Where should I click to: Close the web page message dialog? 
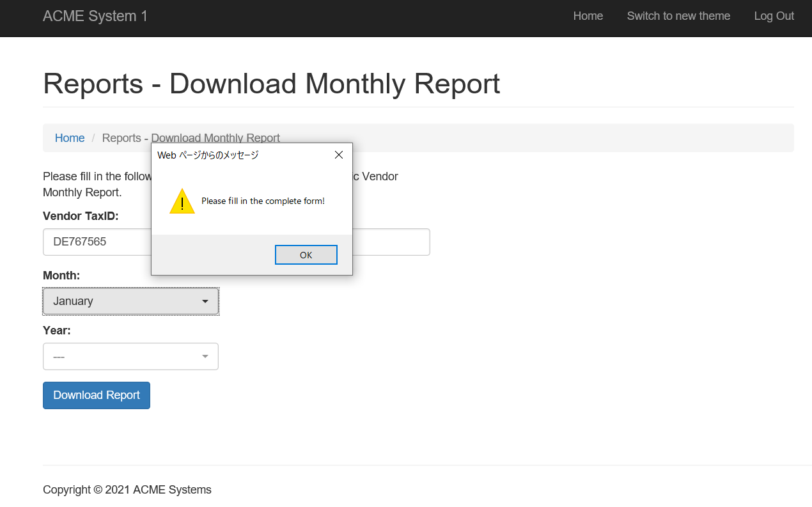click(x=339, y=155)
